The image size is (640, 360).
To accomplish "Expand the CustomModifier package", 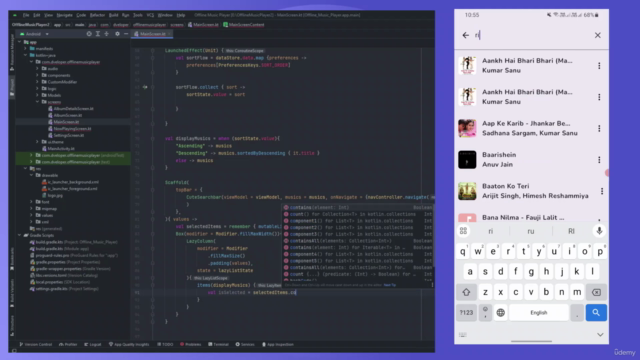I will pos(38,82).
